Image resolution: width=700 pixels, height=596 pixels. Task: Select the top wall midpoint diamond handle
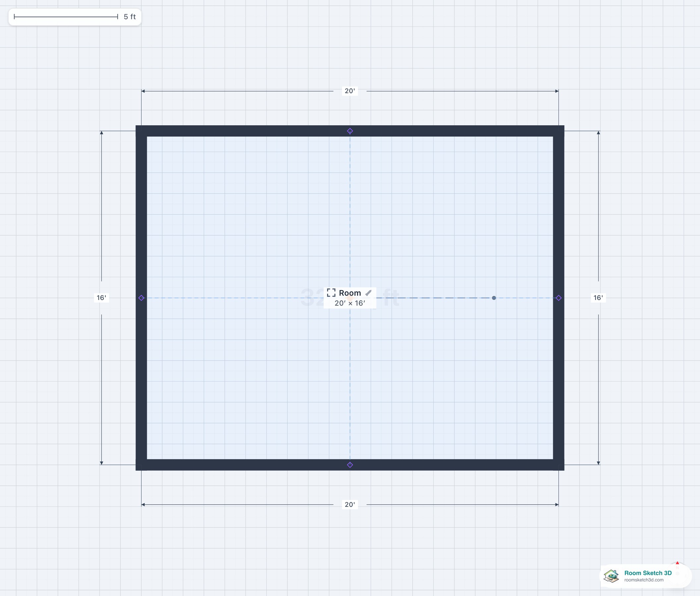pyautogui.click(x=350, y=131)
